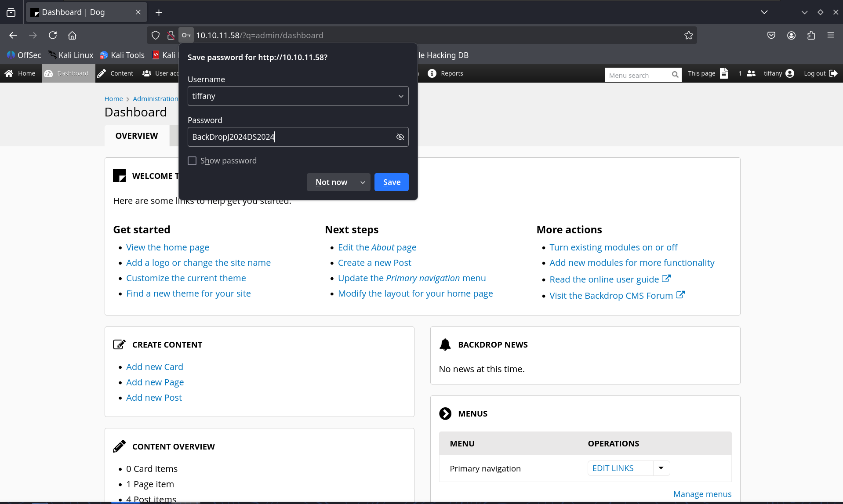Click the Log out arrow icon

tap(833, 73)
